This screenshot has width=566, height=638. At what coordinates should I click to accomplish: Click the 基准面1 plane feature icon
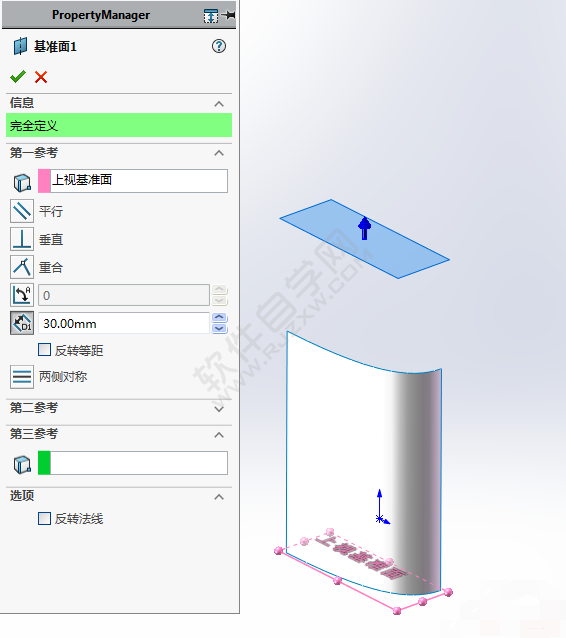[x=20, y=46]
